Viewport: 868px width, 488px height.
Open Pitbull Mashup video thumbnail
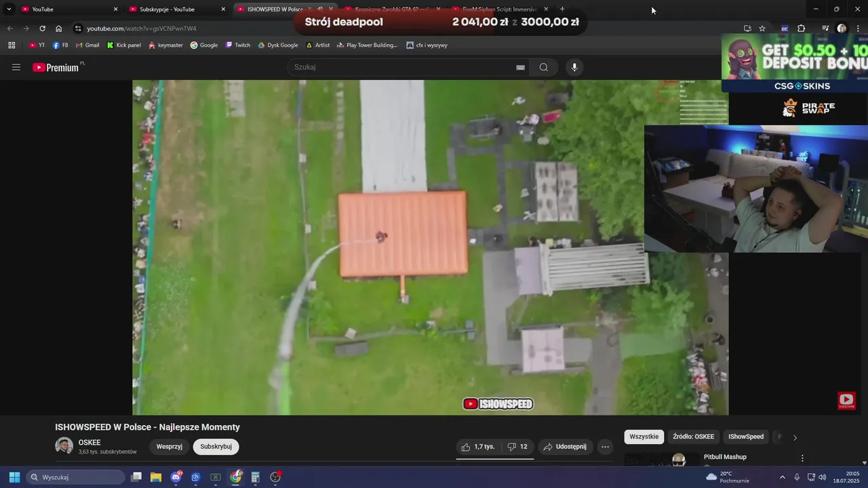coord(661,459)
